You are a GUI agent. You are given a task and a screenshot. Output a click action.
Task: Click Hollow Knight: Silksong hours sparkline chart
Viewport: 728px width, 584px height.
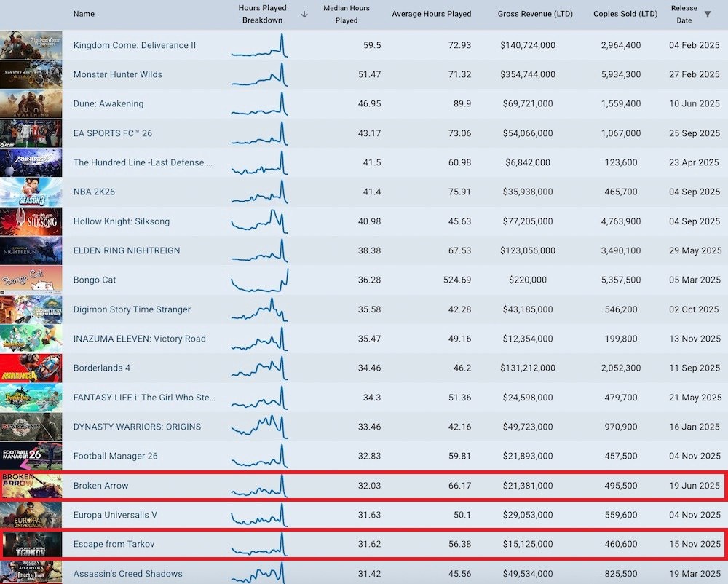(260, 221)
